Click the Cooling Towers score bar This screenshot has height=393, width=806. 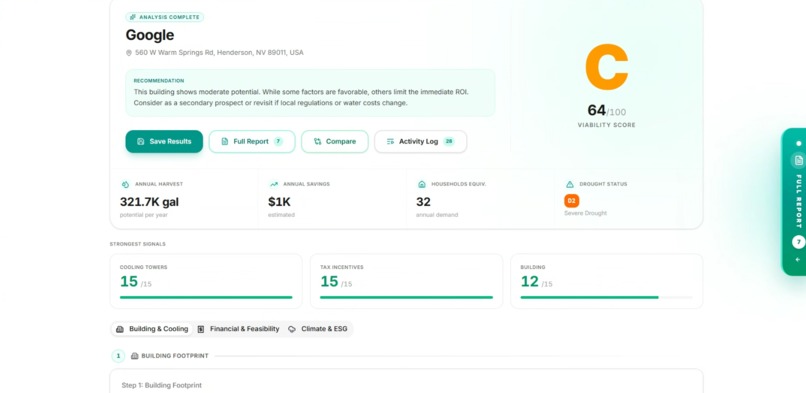[x=206, y=297]
